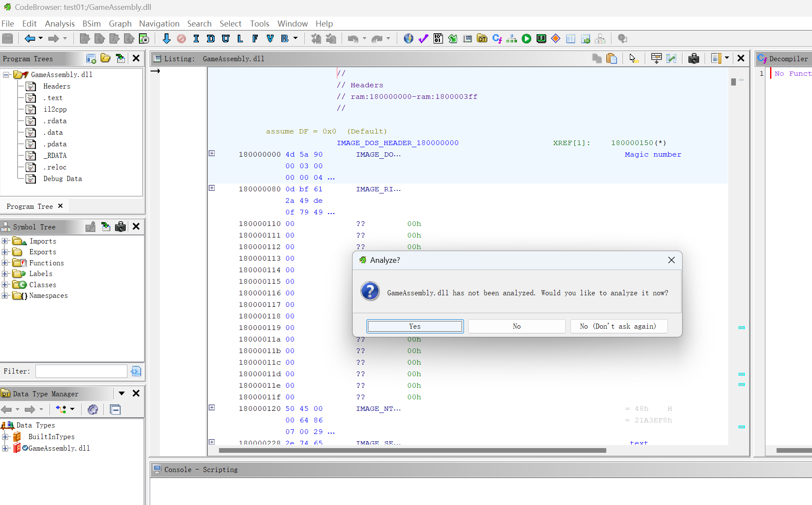Select the il2cpp section in Program Trees
812x505 pixels.
click(55, 109)
